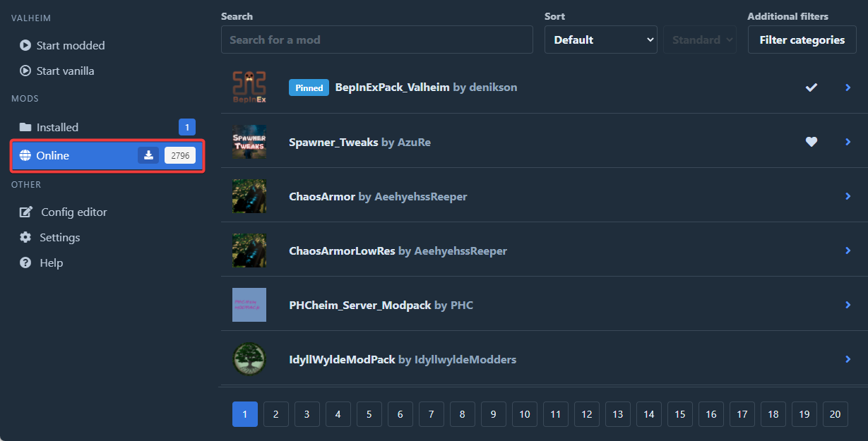Select the IdyllWyldeModPack by IdyllwyldeModders title
Screen dimensions: 868x441
point(403,359)
